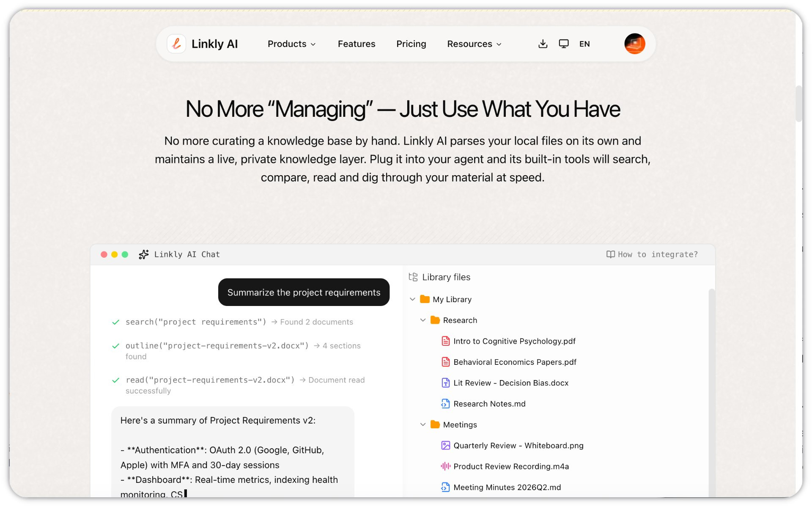The image size is (812, 507).
Task: Switch language via the EN selector
Action: tap(584, 44)
